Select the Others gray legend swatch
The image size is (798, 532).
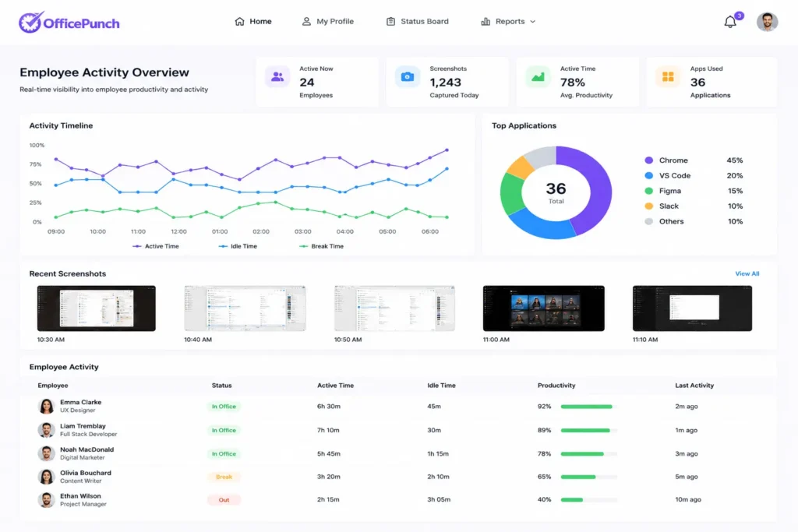[648, 221]
